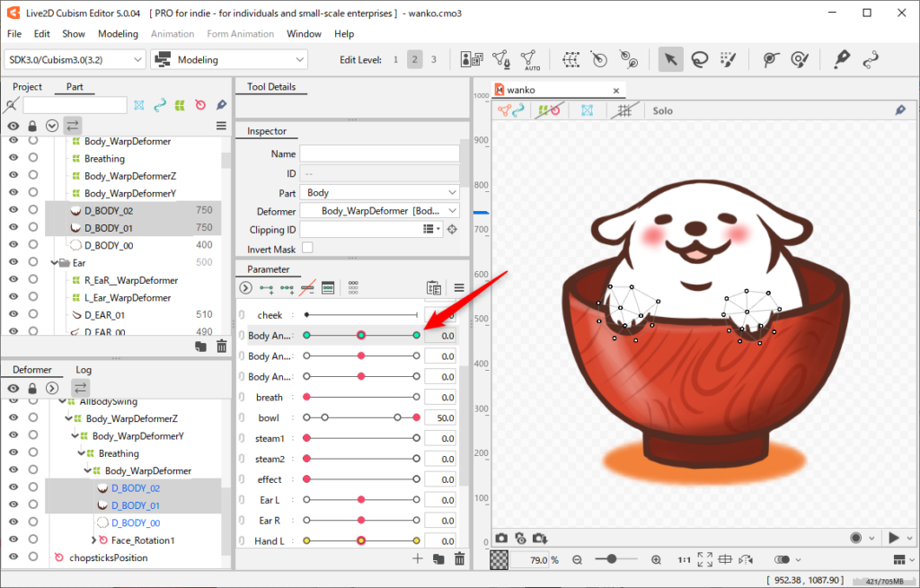This screenshot has height=588, width=920.
Task: Click zoom-in magnifier icon at canvas bottom
Action: pos(656,559)
